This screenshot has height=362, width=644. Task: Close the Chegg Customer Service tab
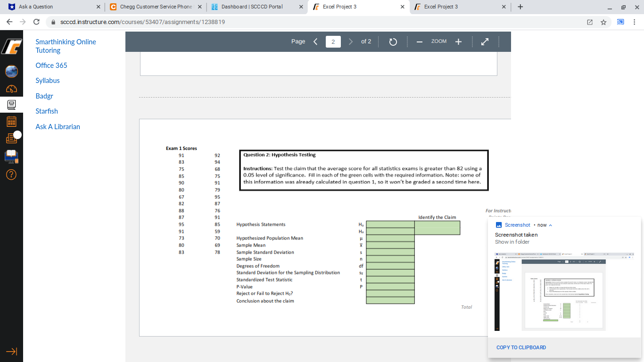[x=199, y=7]
